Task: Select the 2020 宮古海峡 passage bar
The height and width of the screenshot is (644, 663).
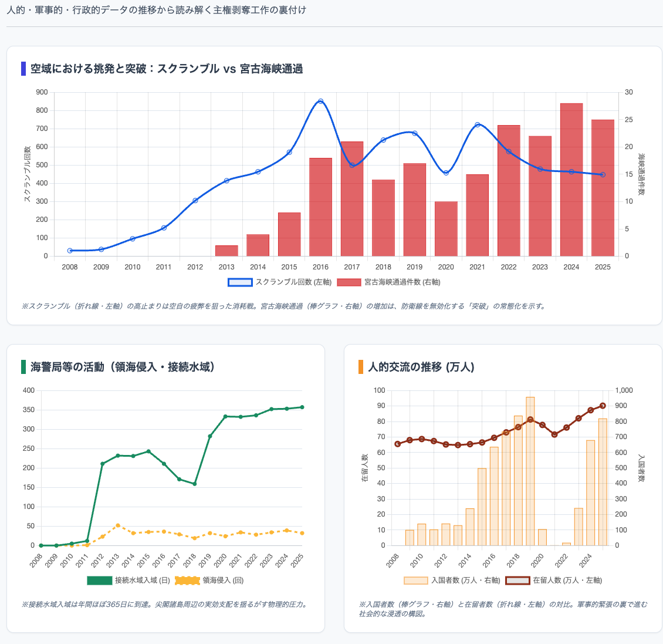Action: pyautogui.click(x=446, y=229)
